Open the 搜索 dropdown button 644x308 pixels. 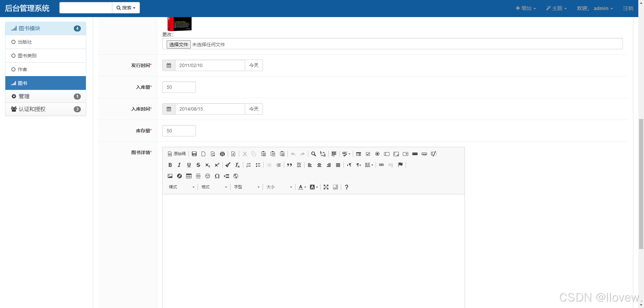tap(126, 8)
